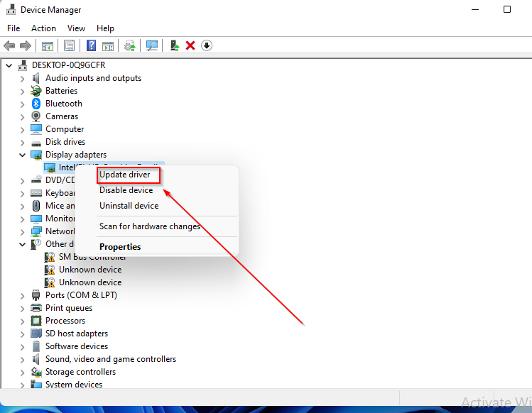
Task: Select the Software devices label
Action: coord(77,346)
